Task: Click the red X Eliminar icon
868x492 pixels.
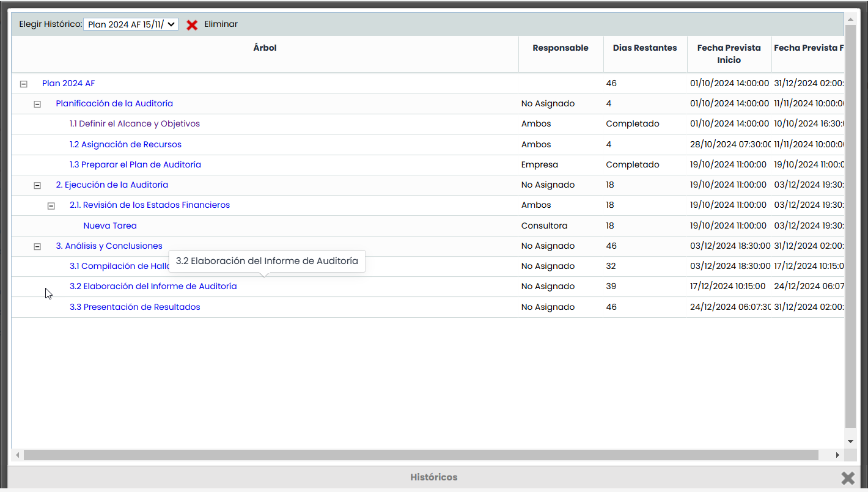Action: click(x=192, y=25)
